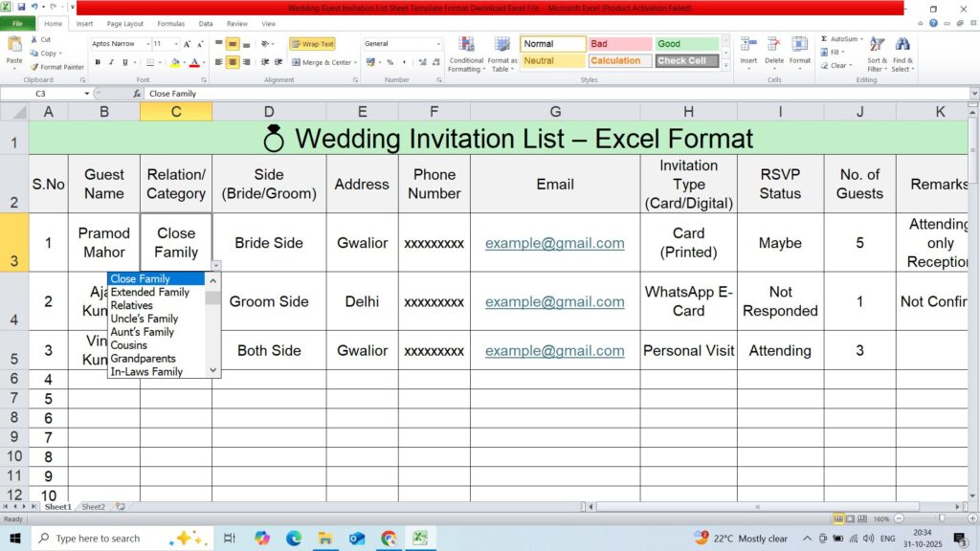This screenshot has width=980, height=551.
Task: Expand the General number format dropdown
Action: [438, 44]
